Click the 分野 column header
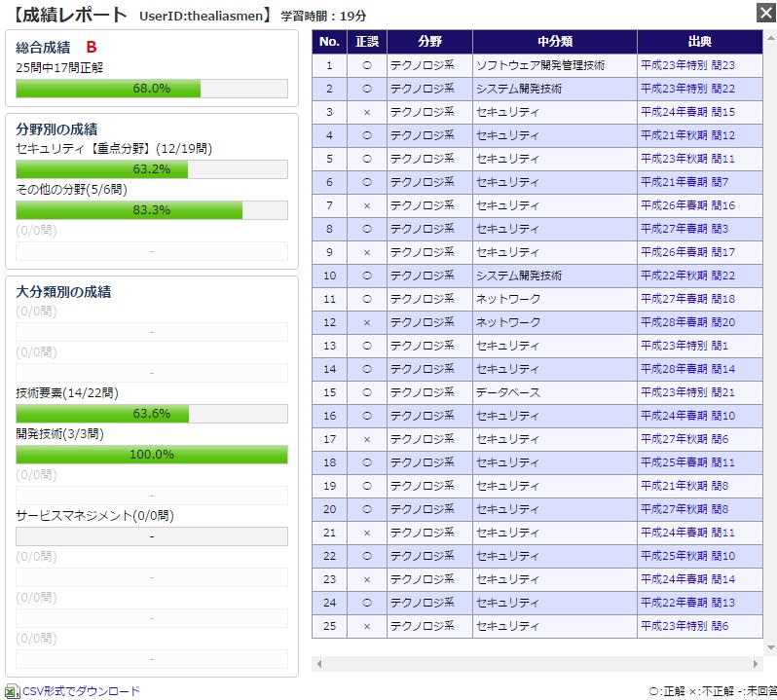This screenshot has height=700, width=777. click(429, 42)
